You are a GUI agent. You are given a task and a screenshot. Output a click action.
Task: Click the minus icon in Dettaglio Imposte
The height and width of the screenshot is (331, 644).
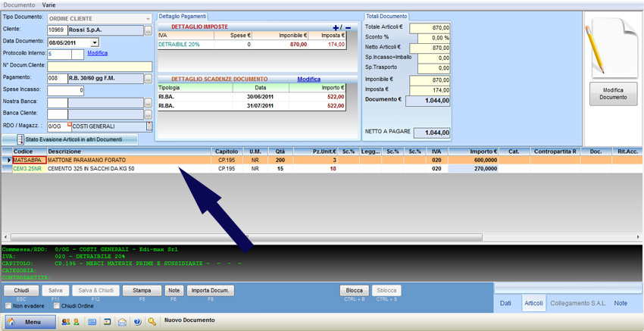348,27
